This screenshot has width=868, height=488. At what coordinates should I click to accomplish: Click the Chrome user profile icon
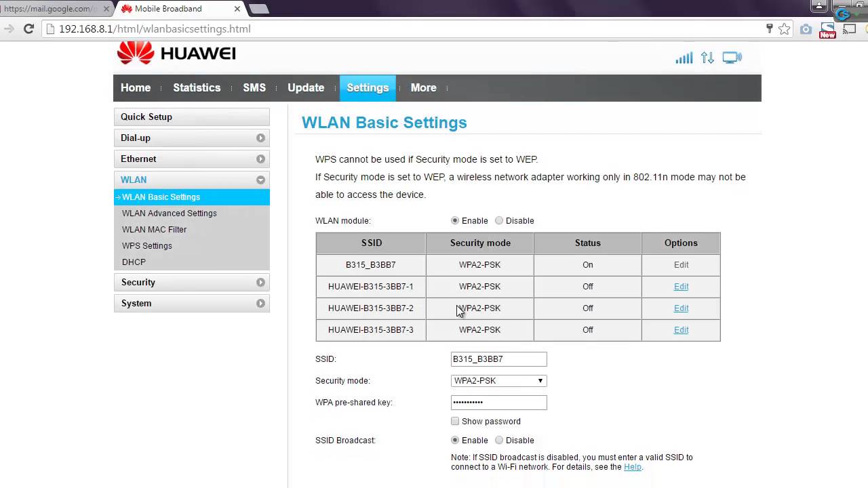[x=821, y=6]
